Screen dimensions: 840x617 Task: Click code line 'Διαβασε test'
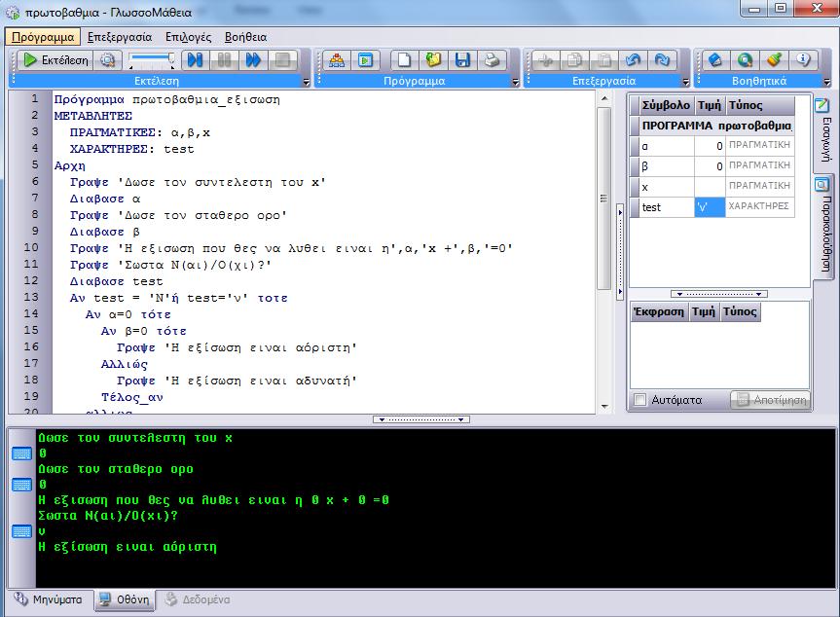pos(116,281)
